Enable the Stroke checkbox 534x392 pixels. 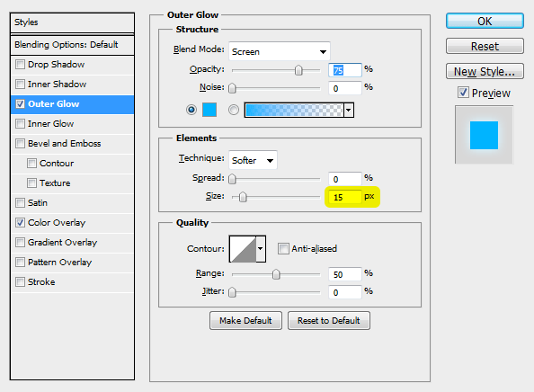21,282
